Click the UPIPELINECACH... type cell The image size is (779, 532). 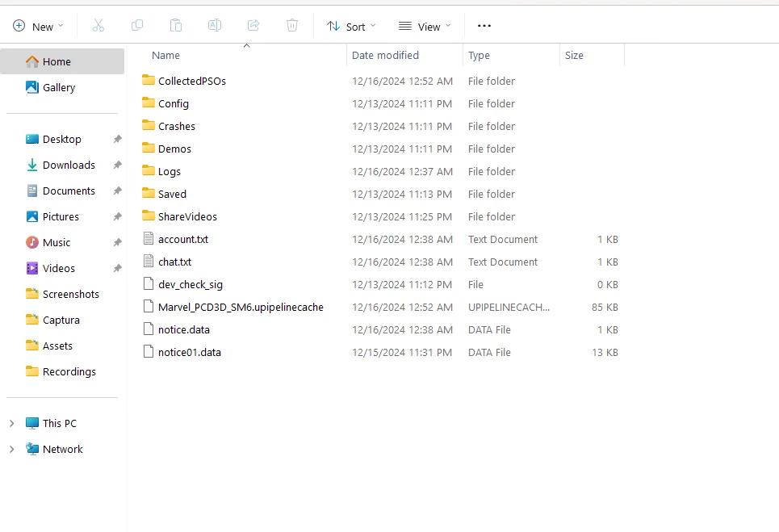point(509,307)
